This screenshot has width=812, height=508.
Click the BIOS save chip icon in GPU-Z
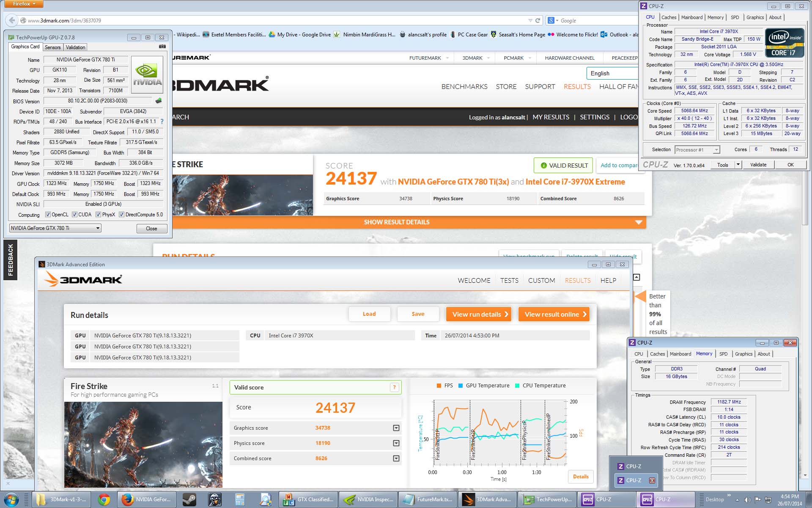tap(159, 101)
